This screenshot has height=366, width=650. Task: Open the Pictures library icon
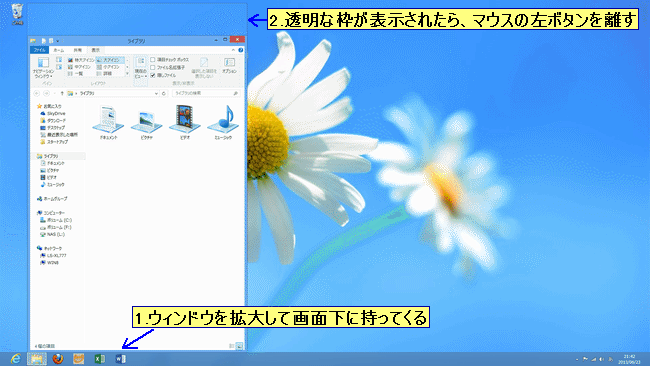point(147,124)
